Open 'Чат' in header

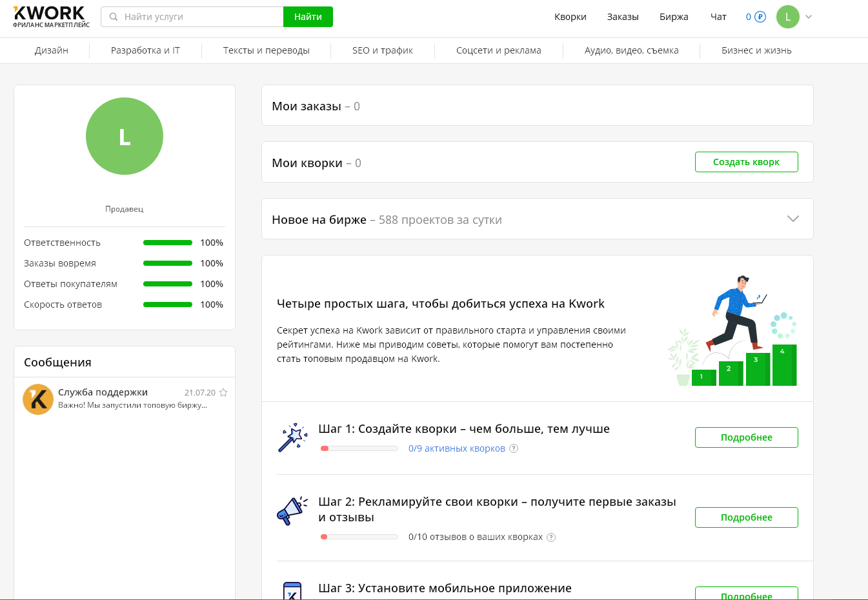pyautogui.click(x=718, y=17)
